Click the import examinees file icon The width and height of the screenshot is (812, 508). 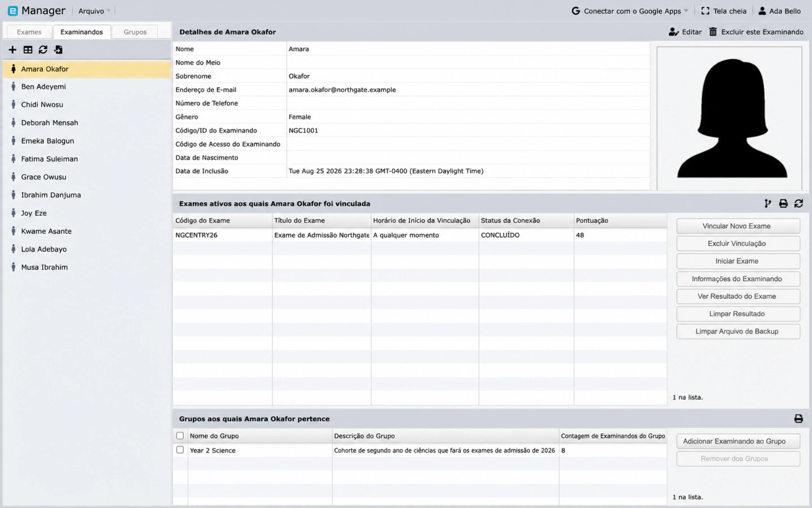click(58, 50)
